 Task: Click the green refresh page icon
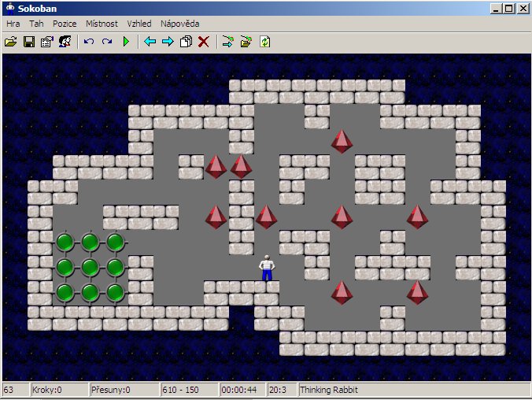(265, 42)
